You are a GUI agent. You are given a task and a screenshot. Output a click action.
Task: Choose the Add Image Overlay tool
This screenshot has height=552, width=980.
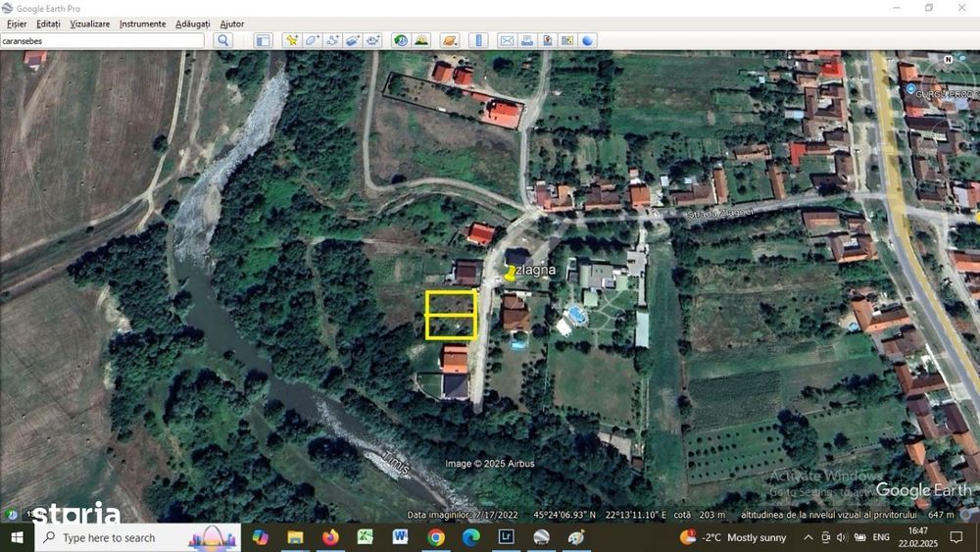click(x=353, y=40)
